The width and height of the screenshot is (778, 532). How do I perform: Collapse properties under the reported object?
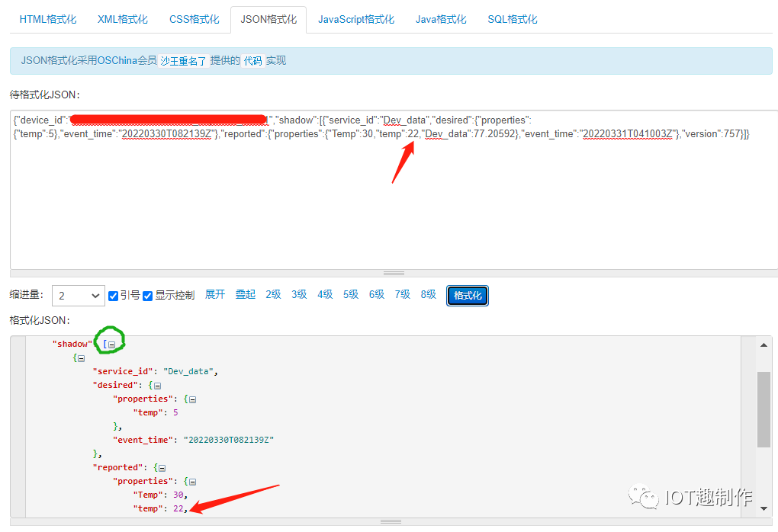(191, 481)
